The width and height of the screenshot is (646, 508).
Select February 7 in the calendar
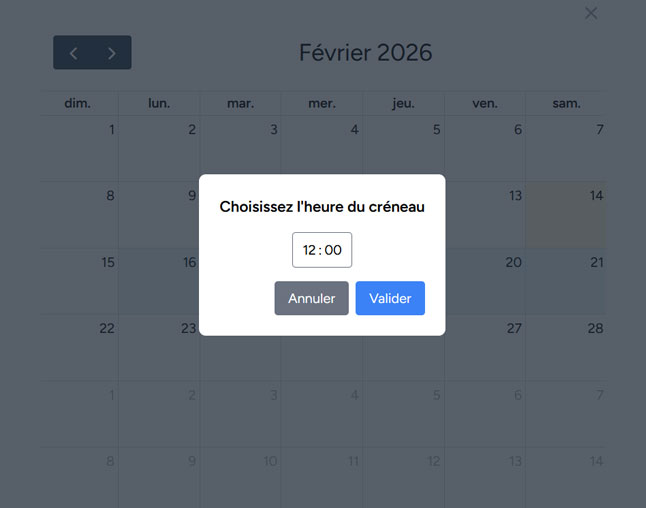(566, 147)
